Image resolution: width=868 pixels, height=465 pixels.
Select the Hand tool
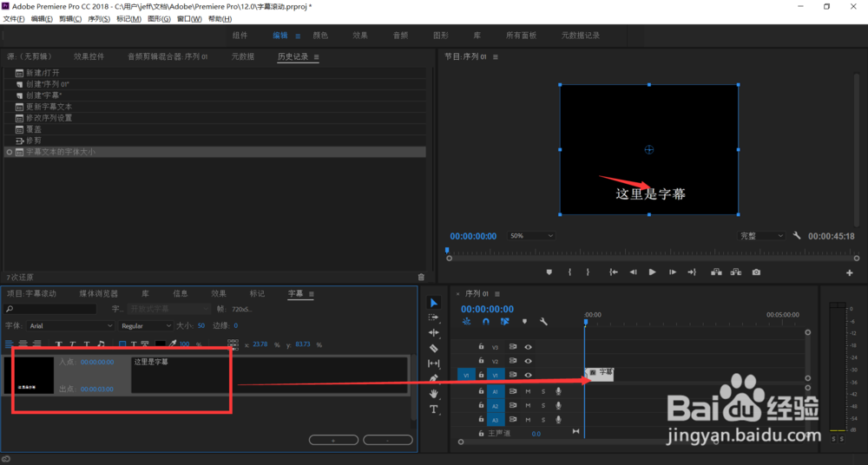(x=433, y=394)
